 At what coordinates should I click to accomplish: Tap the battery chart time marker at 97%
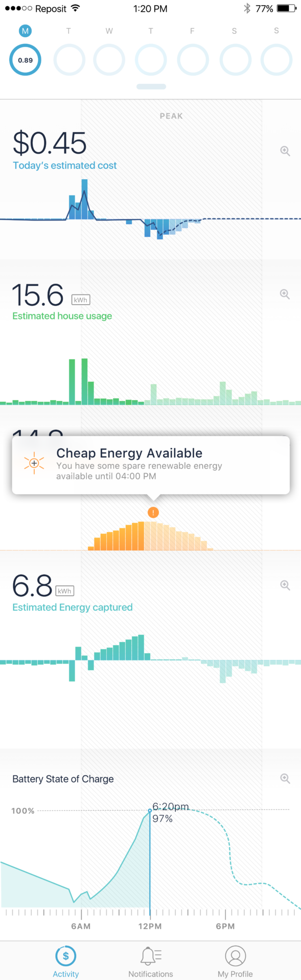pyautogui.click(x=150, y=811)
